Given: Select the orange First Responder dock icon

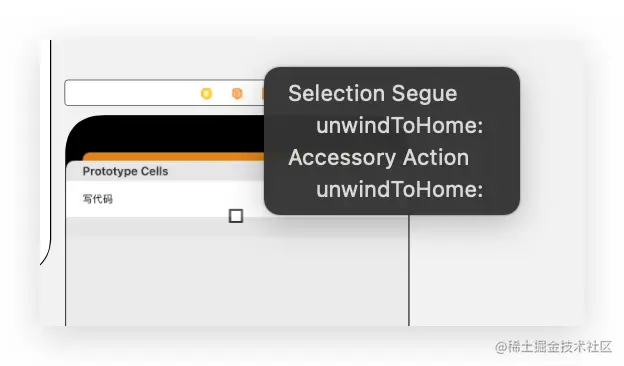Looking at the screenshot, I should [237, 93].
